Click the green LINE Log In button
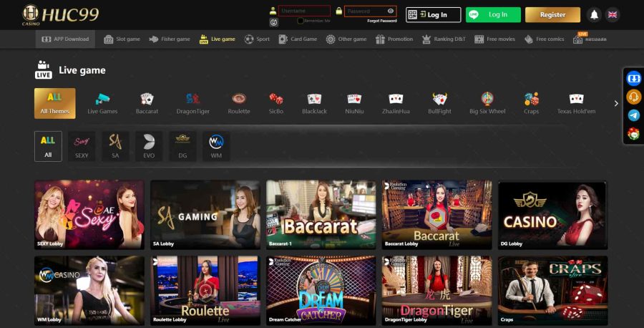Viewport: 644px width, 328px height. 493,15
